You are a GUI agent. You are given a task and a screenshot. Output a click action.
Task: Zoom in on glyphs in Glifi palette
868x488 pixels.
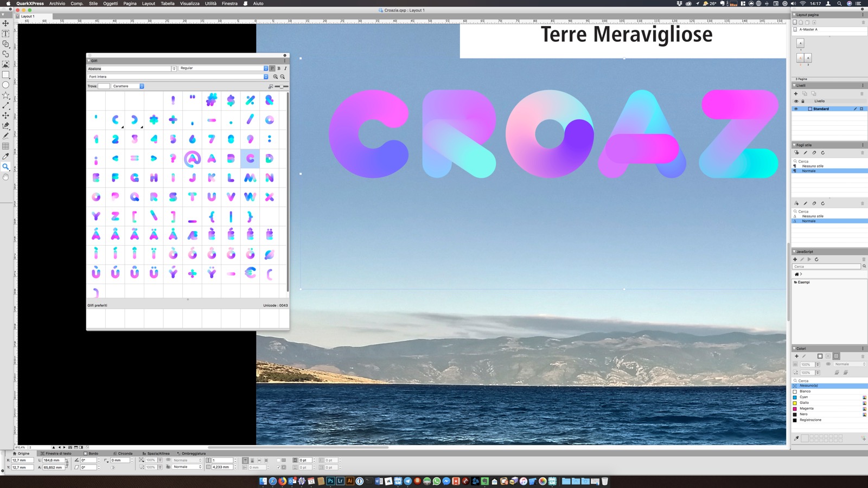click(x=276, y=76)
